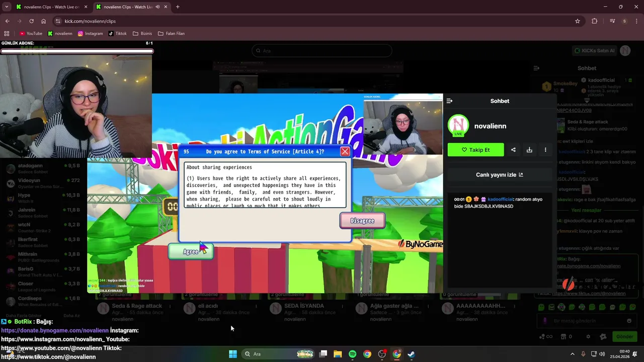Open Spotify from the taskbar
Screen dimensions: 644x362
click(x=353, y=354)
